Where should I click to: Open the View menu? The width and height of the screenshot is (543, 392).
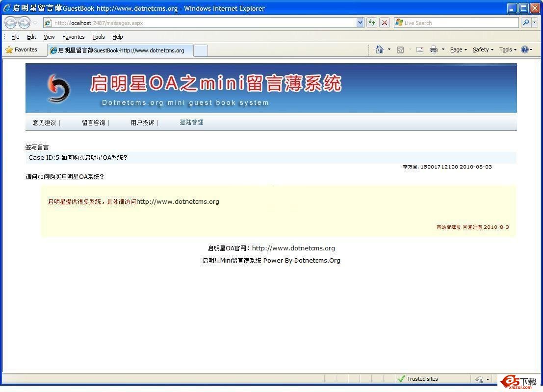click(49, 37)
